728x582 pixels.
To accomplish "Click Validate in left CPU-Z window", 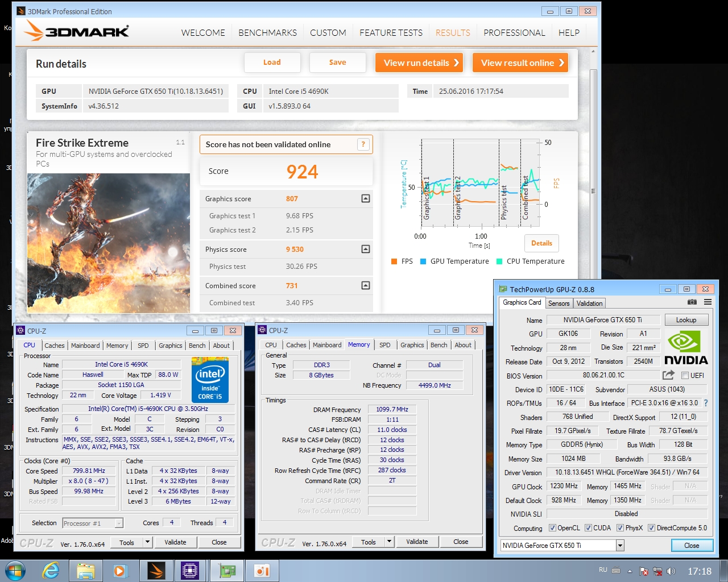I will coord(175,542).
